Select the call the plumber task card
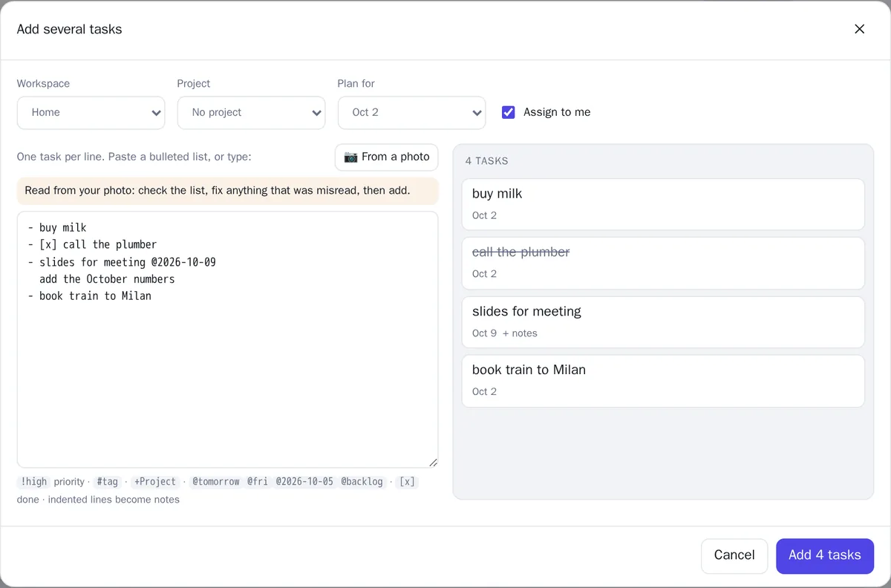The height and width of the screenshot is (588, 891). click(663, 263)
